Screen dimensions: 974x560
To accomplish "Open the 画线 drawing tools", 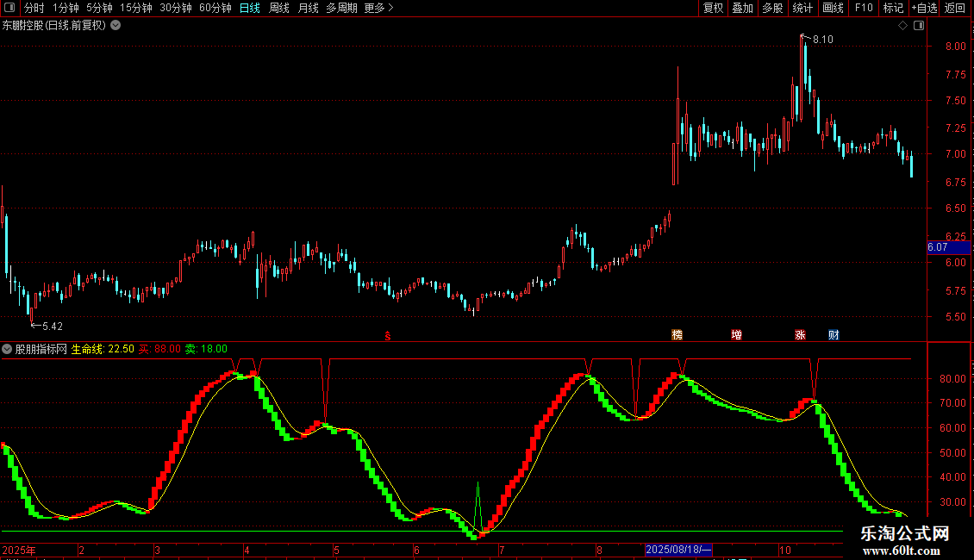I will (x=833, y=8).
